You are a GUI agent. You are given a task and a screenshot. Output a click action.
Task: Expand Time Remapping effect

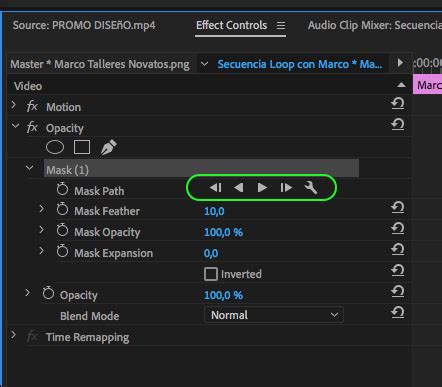click(x=14, y=335)
